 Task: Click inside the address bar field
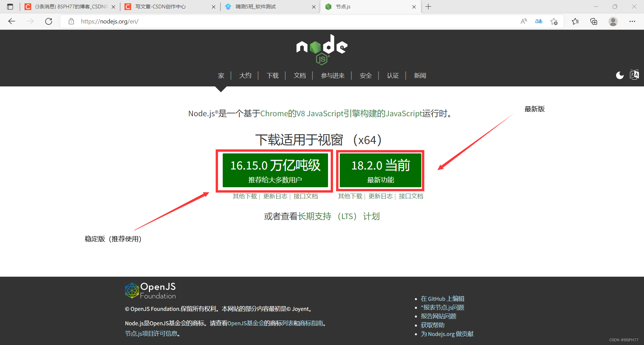tap(235, 21)
